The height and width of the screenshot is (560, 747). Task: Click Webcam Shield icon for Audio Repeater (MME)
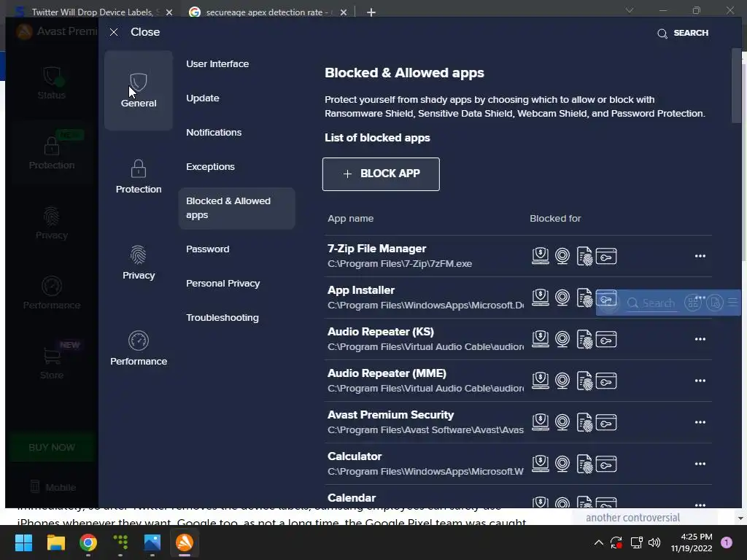point(562,381)
